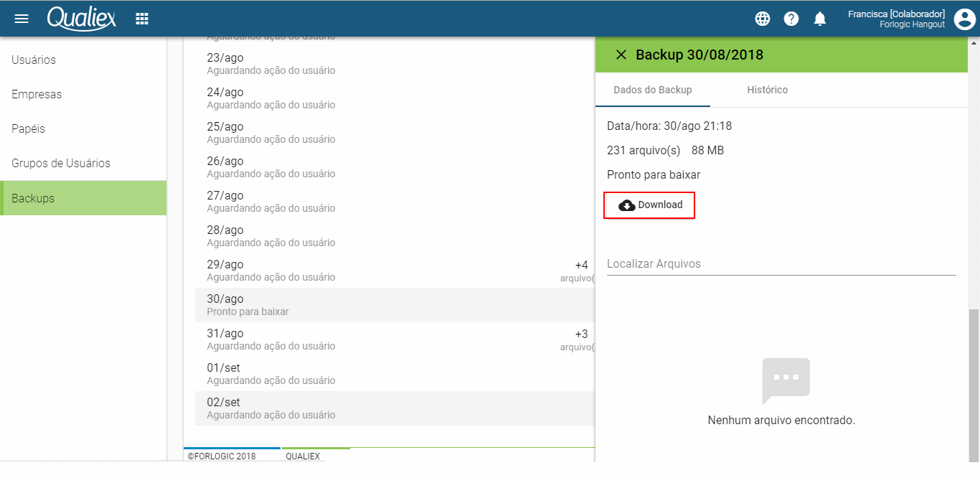Select the 26/ago backup row
Image resolution: width=980 pixels, height=478 pixels.
point(395,167)
